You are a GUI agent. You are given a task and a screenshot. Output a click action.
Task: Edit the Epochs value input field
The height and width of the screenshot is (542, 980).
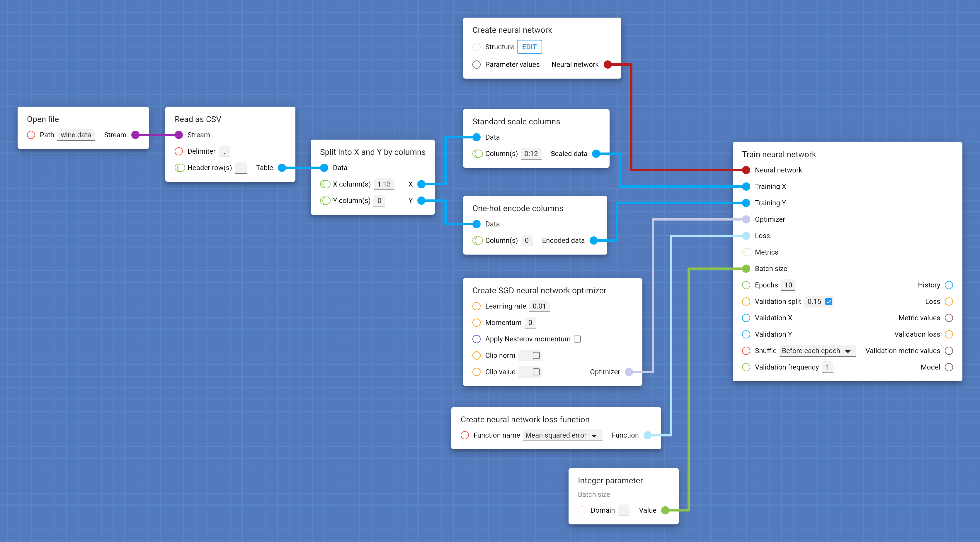[788, 285]
